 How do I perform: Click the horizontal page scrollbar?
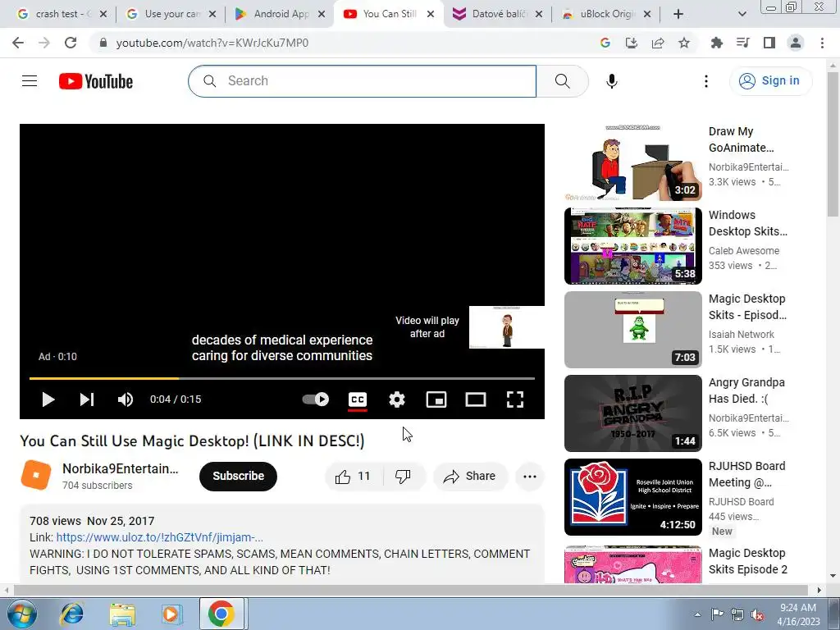410,591
